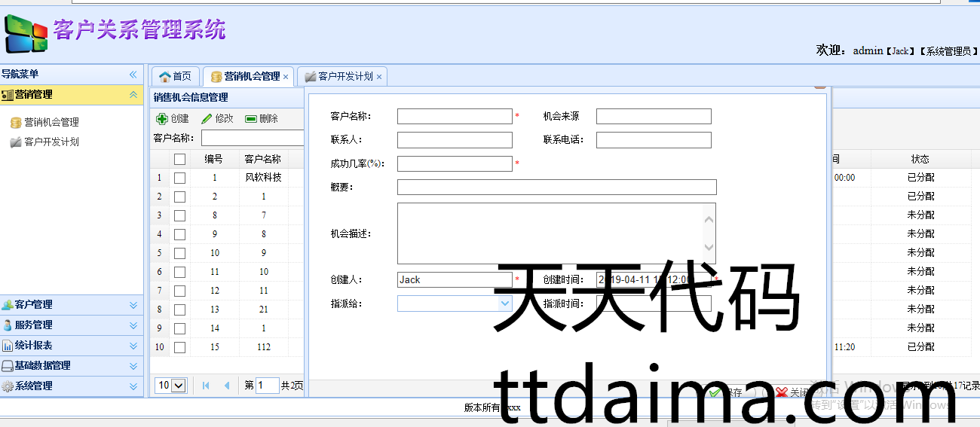Close the 客户开发计划 tab
Image resolution: width=980 pixels, height=427 pixels.
pos(379,77)
